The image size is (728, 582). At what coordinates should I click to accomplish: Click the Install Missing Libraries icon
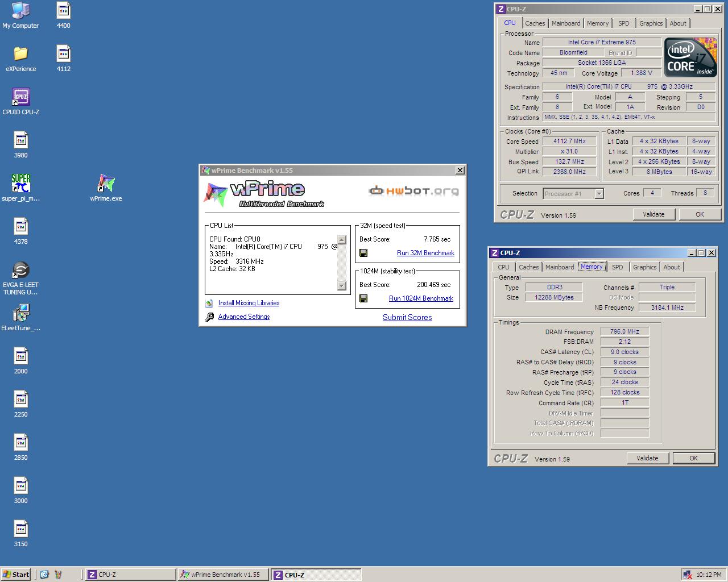(x=209, y=304)
